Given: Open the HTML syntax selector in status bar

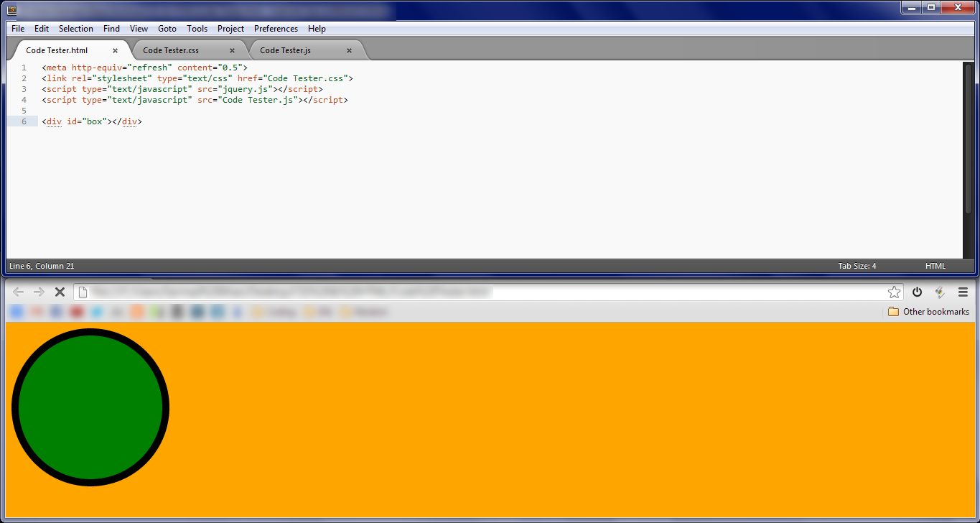Looking at the screenshot, I should tap(935, 266).
